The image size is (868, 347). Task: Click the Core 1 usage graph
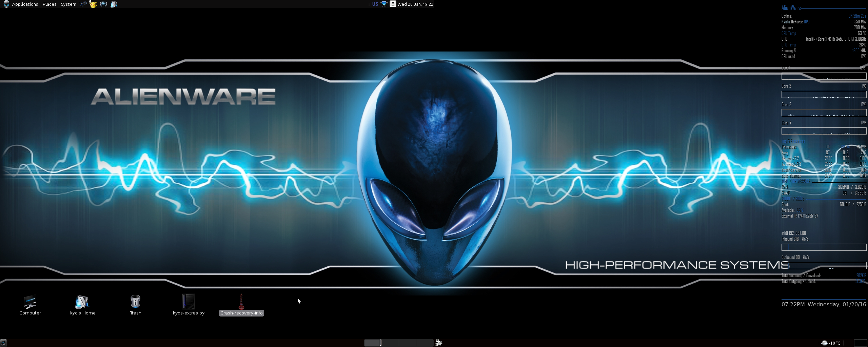point(824,76)
